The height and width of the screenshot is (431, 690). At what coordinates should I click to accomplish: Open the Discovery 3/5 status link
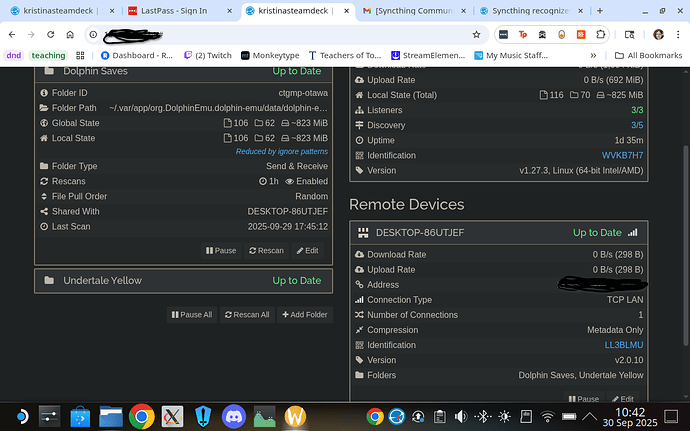[x=637, y=125]
